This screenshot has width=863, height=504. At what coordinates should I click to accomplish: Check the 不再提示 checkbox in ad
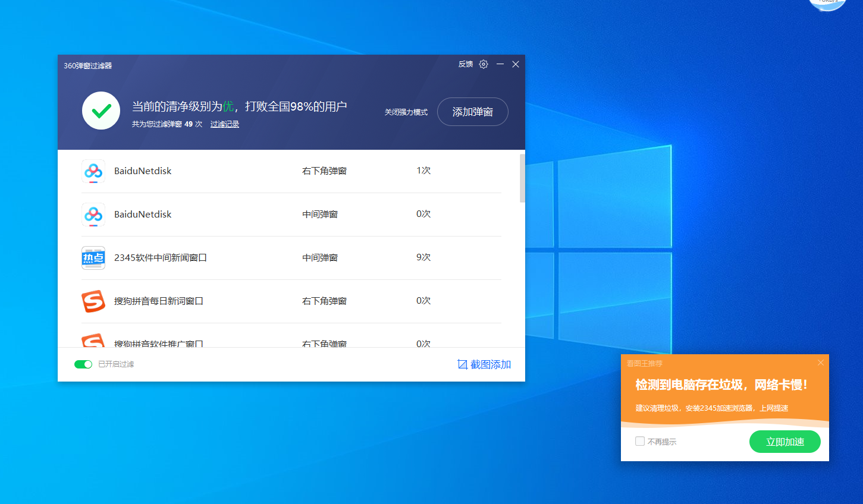coord(640,441)
